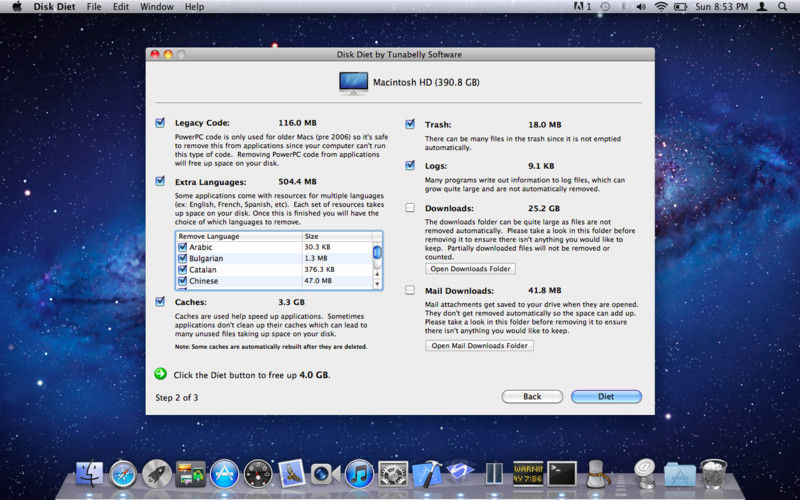The height and width of the screenshot is (500, 800).
Task: Uncheck the Extra Languages checkbox
Action: coord(160,181)
